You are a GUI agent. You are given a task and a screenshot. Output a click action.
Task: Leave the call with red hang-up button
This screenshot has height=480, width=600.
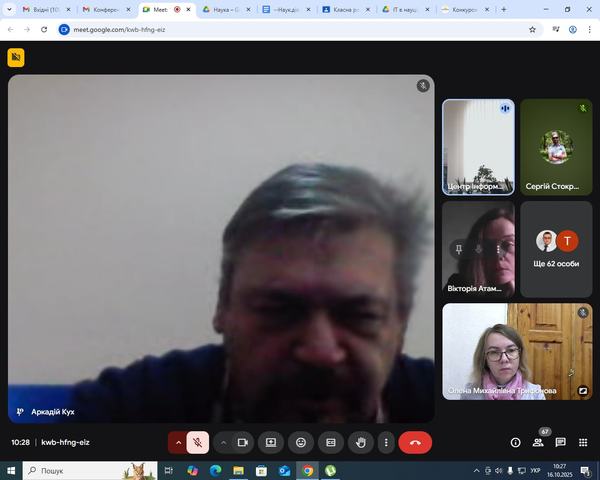coord(415,442)
